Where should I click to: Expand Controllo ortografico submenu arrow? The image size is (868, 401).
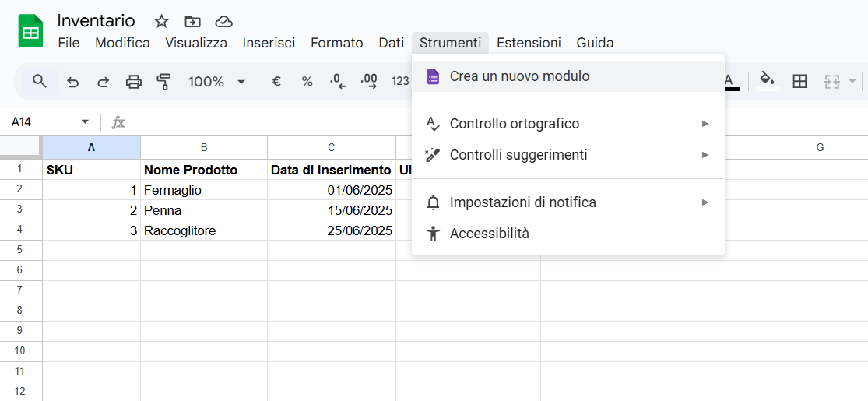[x=705, y=124]
